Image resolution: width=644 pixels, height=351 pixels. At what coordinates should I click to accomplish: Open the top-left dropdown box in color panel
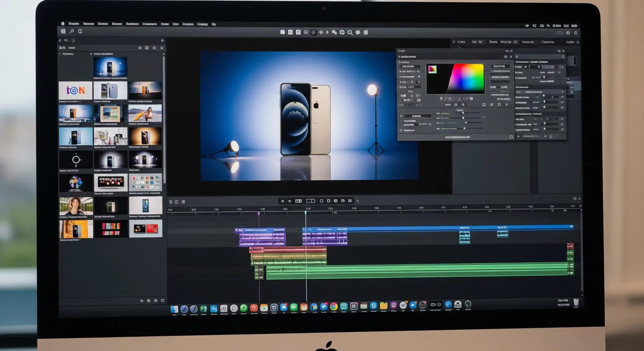pyautogui.click(x=410, y=67)
